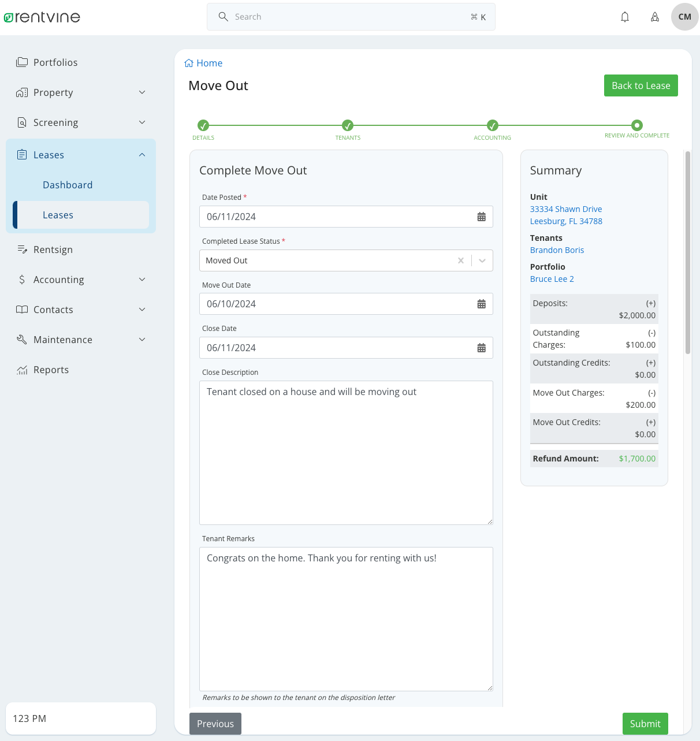This screenshot has height=741, width=700.
Task: Click the notifications bell icon
Action: point(625,17)
